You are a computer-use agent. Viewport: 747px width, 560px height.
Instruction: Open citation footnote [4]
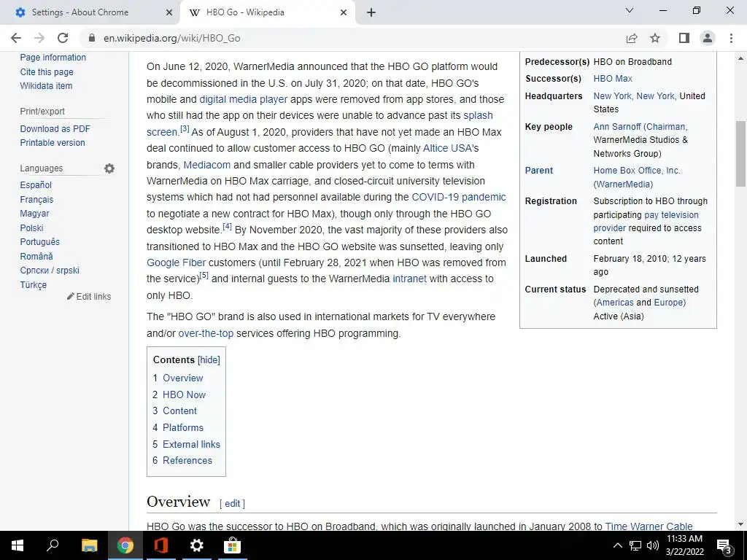pyautogui.click(x=228, y=227)
